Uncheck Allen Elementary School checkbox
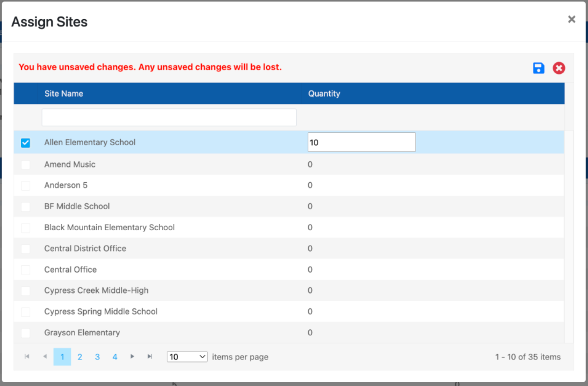 click(x=25, y=142)
